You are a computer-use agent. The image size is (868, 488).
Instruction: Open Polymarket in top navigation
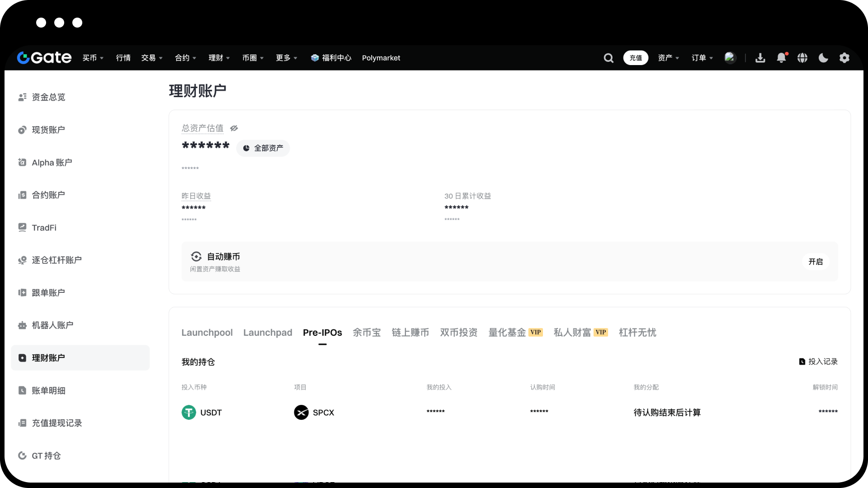point(381,58)
